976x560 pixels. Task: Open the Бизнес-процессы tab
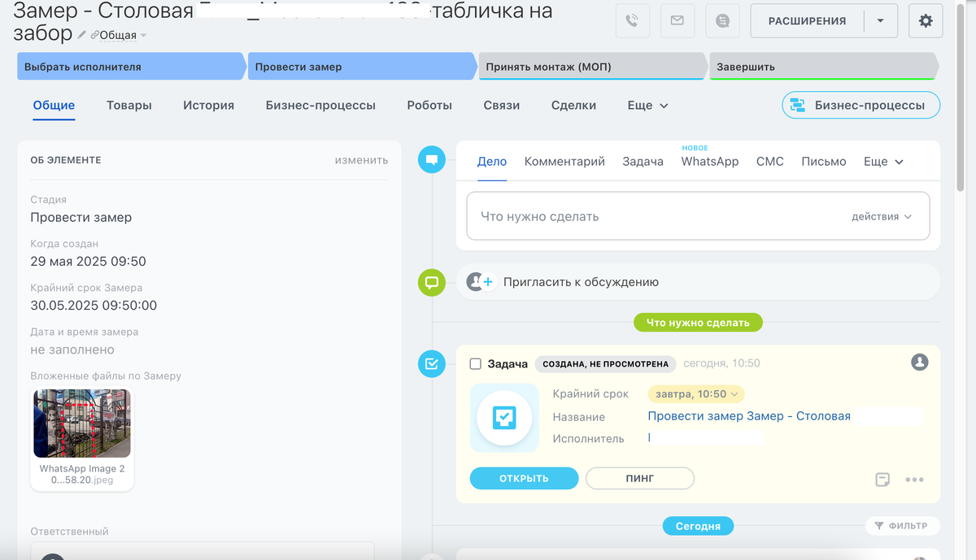point(320,106)
